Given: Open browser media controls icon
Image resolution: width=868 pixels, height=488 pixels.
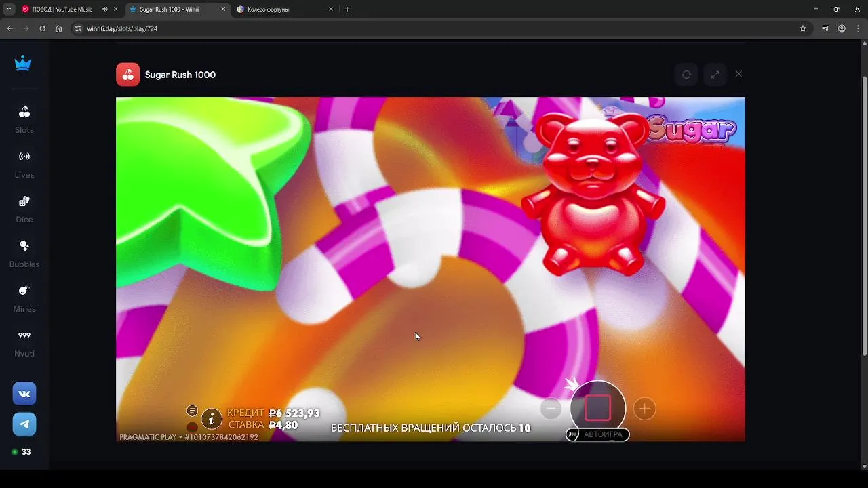Looking at the screenshot, I should (x=825, y=28).
